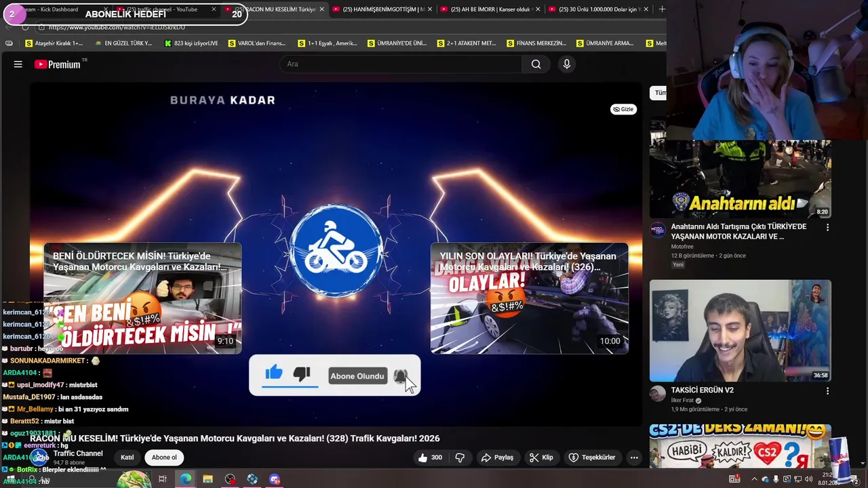This screenshot has width=868, height=488.
Task: Open Discord from the taskbar
Action: (x=274, y=479)
